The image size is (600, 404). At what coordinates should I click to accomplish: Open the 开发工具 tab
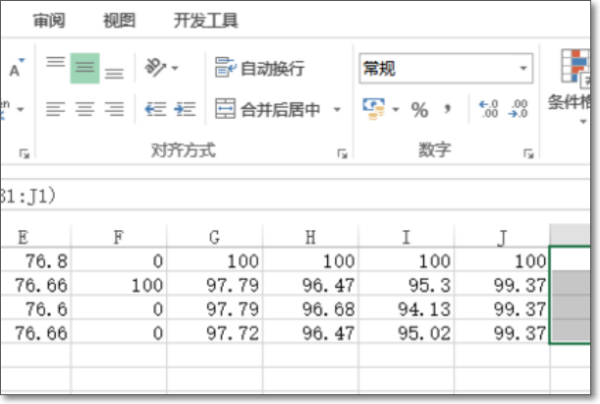205,20
